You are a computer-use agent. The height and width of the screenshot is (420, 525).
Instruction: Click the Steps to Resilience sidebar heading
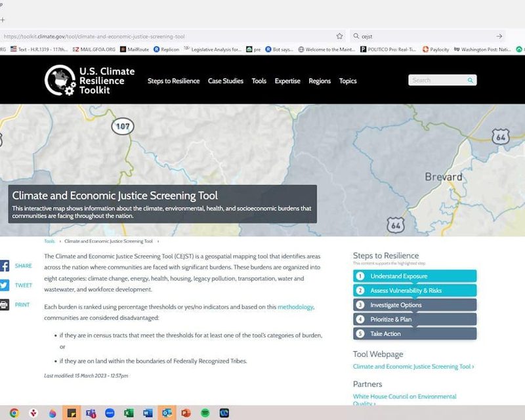click(386, 255)
